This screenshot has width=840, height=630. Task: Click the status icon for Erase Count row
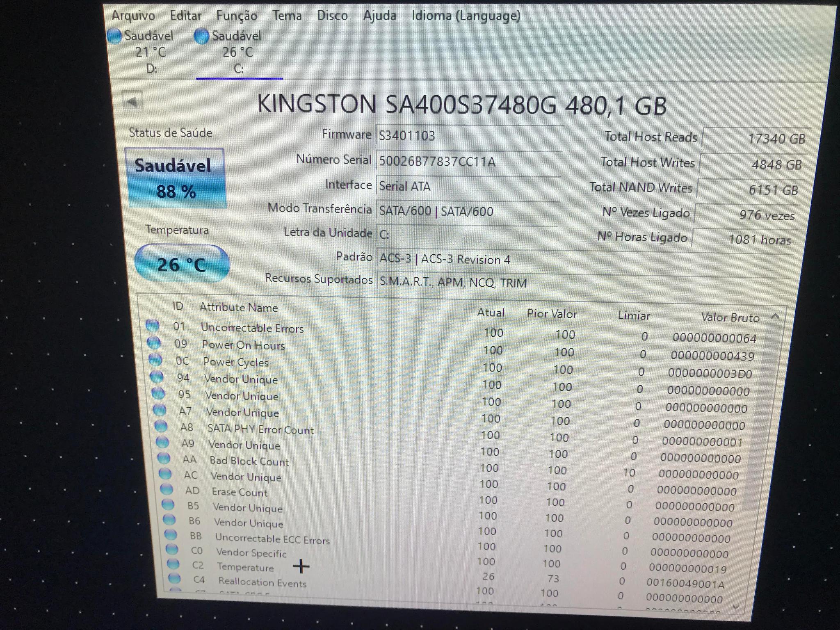167,489
